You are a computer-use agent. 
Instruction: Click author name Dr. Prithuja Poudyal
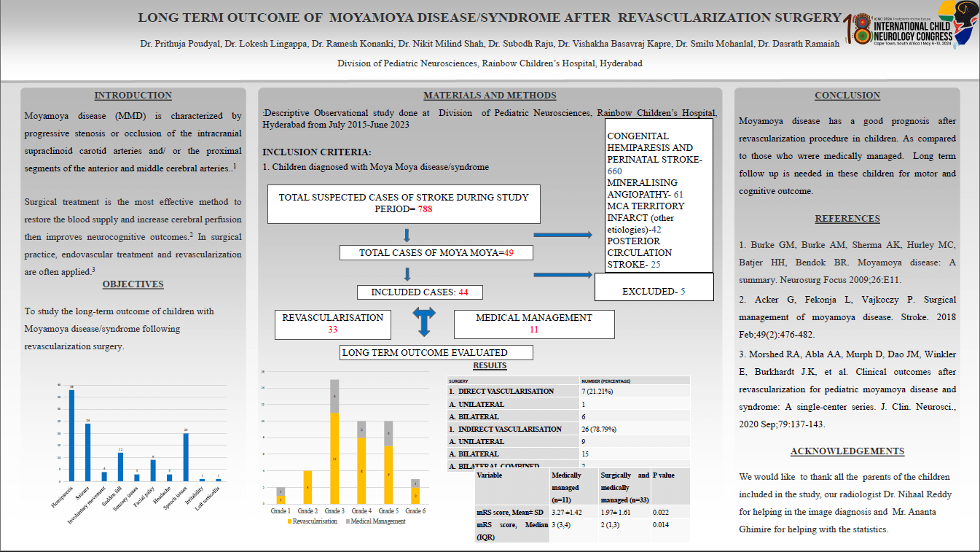click(x=179, y=44)
